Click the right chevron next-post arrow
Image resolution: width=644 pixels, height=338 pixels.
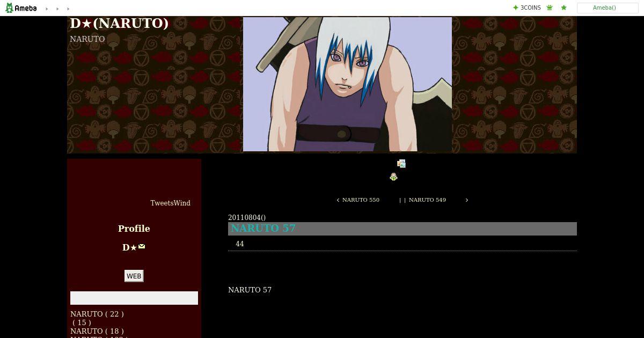coord(466,200)
